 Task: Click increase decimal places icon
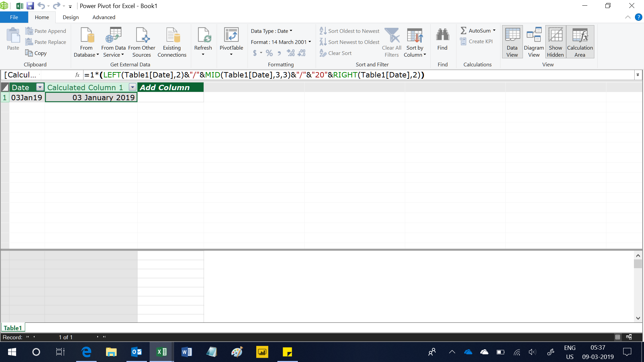click(x=290, y=53)
